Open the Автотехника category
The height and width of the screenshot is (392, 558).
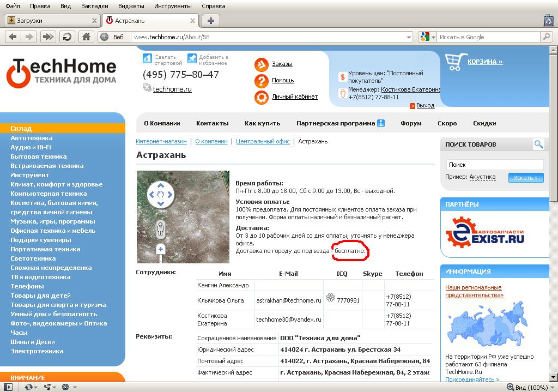[31, 138]
